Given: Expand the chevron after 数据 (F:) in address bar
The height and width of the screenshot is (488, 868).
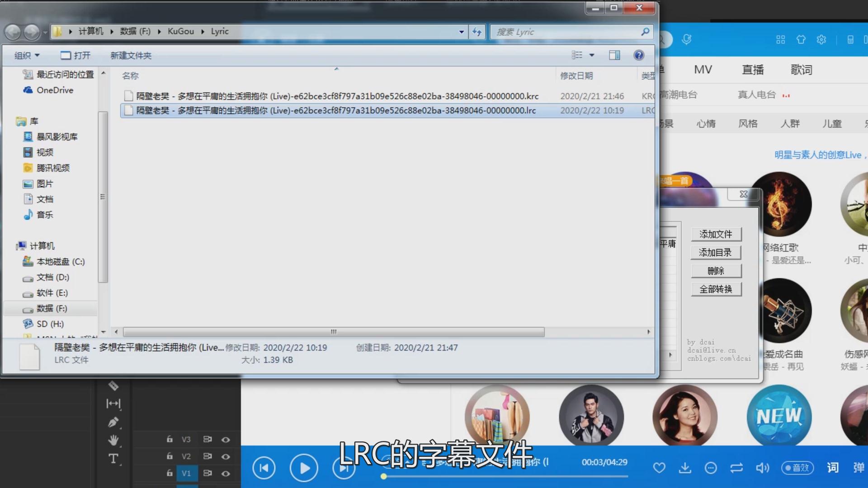Looking at the screenshot, I should (159, 32).
